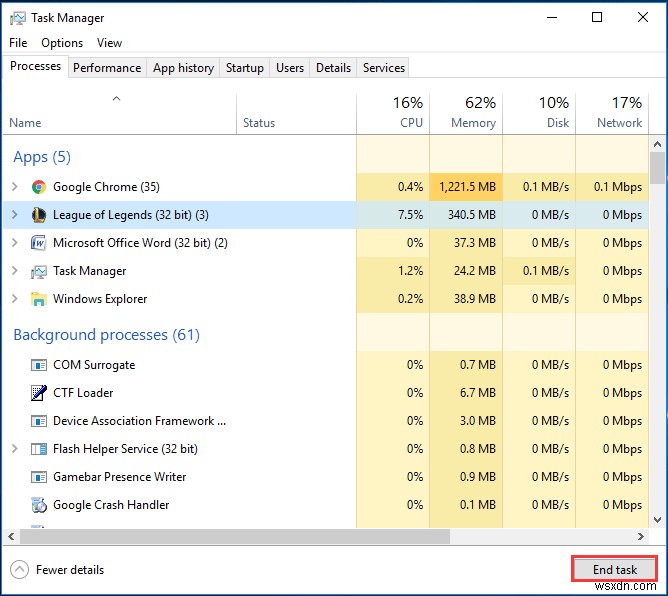Image resolution: width=668 pixels, height=596 pixels.
Task: Switch to the App history tab
Action: point(183,68)
